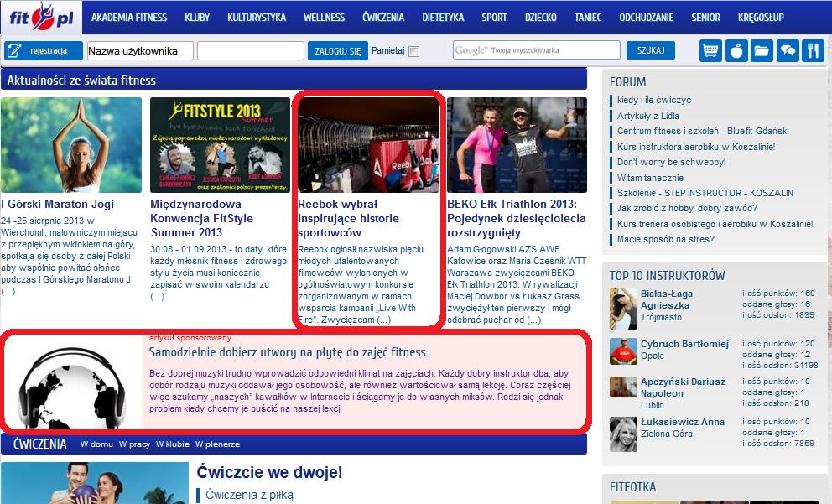Select Taniec in navigation bar

click(588, 18)
